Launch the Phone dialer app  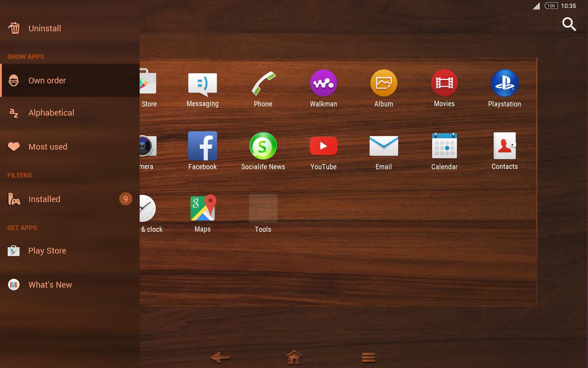[x=263, y=83]
